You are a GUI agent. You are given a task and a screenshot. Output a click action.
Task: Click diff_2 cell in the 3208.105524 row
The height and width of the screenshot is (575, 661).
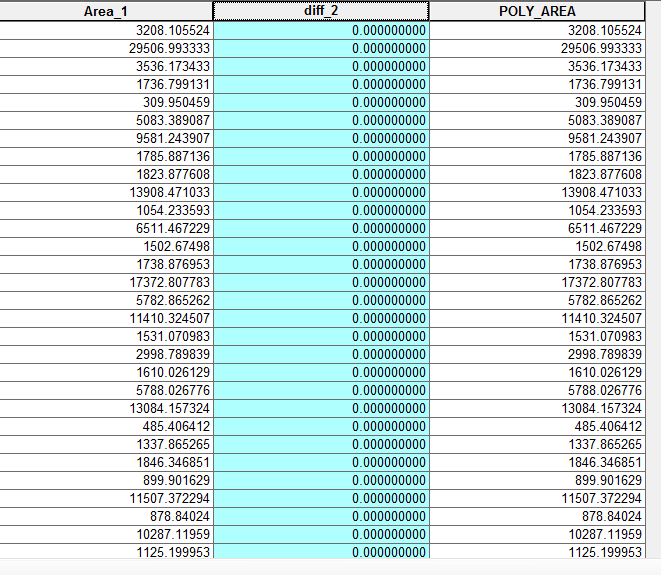[x=321, y=30]
